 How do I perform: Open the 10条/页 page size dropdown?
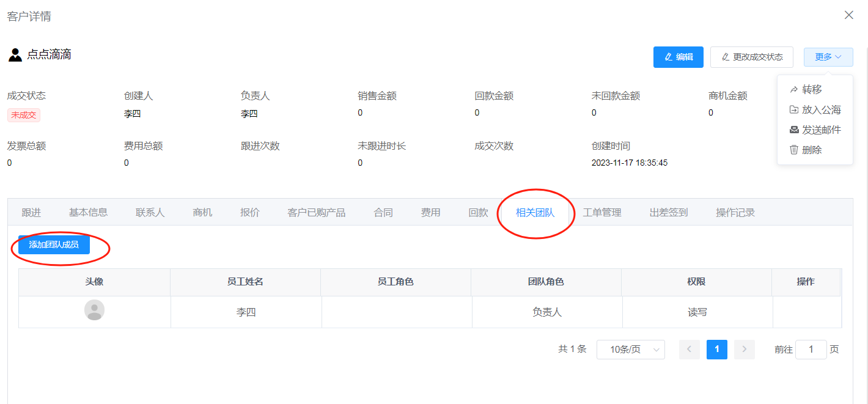630,350
